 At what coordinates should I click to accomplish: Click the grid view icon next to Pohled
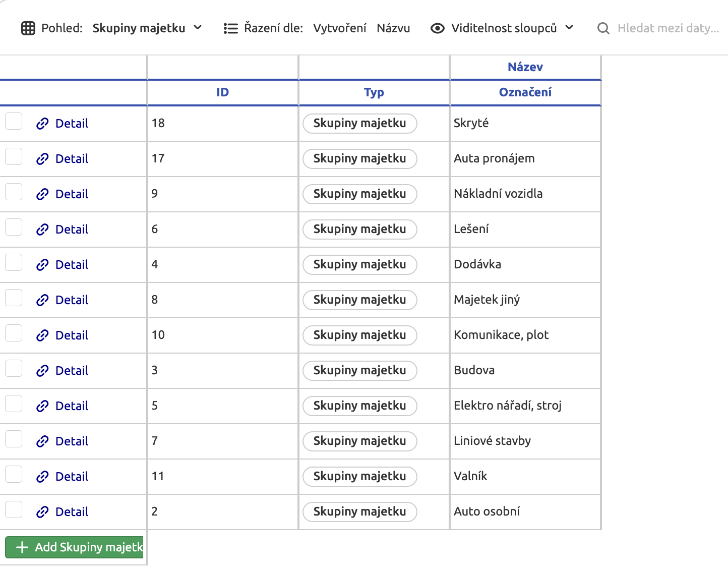click(28, 28)
